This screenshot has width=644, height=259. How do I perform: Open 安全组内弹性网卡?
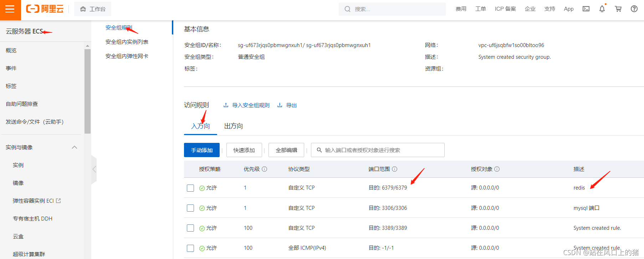(x=127, y=56)
